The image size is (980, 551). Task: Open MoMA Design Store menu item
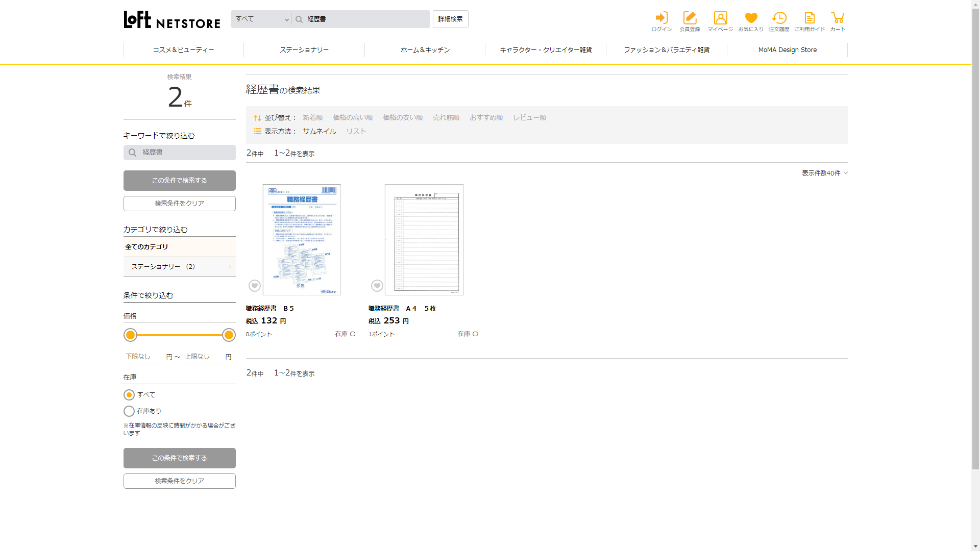point(787,50)
